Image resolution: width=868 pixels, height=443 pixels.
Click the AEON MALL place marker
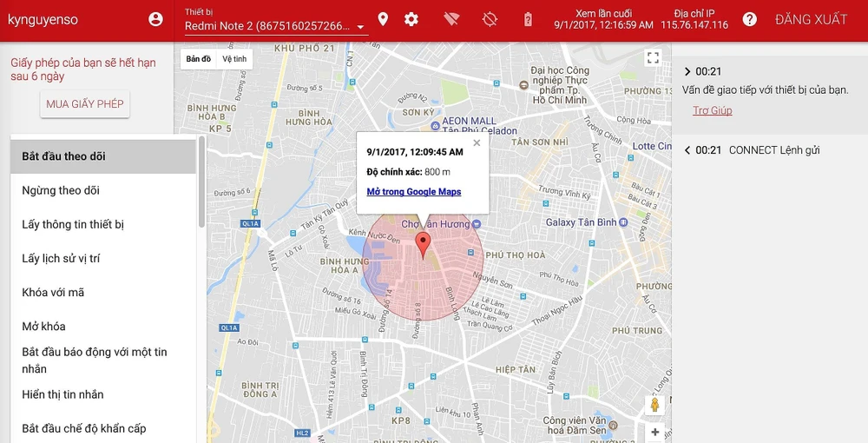[x=435, y=126]
